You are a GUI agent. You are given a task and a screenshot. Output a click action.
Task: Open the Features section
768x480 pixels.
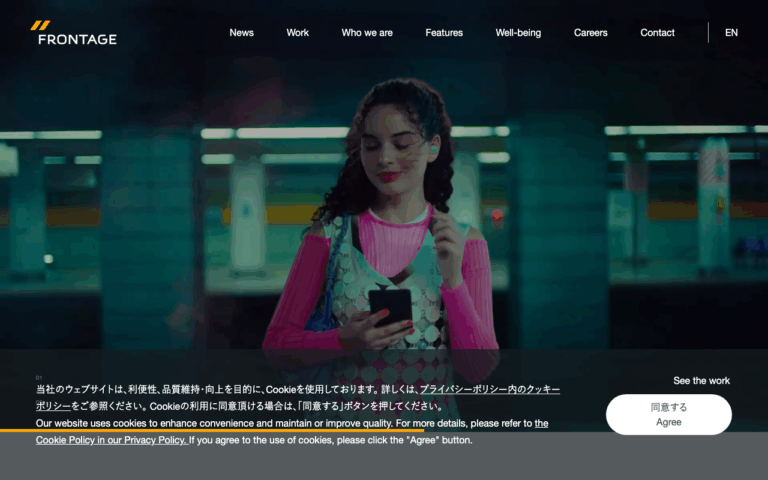(444, 33)
